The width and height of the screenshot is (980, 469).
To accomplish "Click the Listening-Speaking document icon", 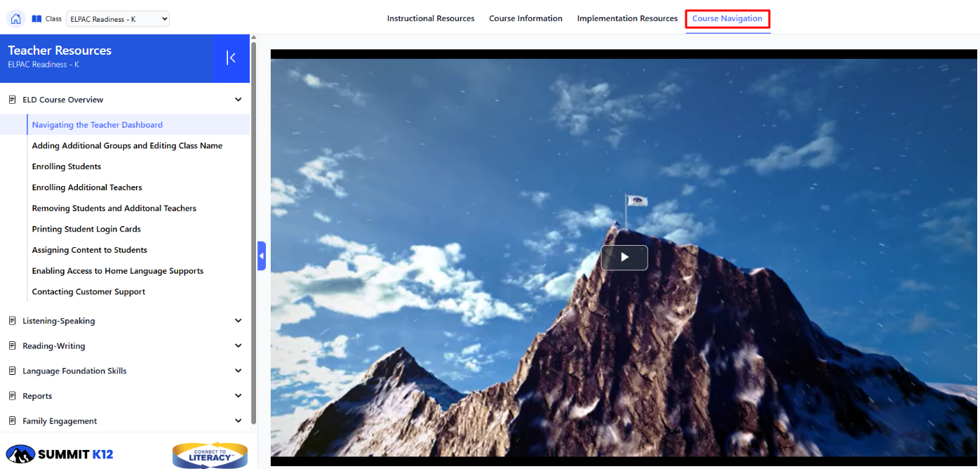I will click(x=12, y=321).
